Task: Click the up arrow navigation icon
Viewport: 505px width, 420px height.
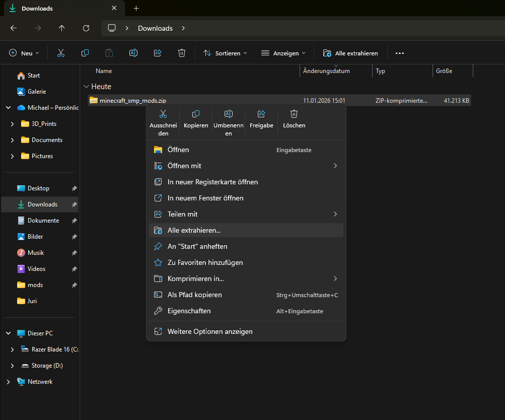Action: click(x=62, y=28)
